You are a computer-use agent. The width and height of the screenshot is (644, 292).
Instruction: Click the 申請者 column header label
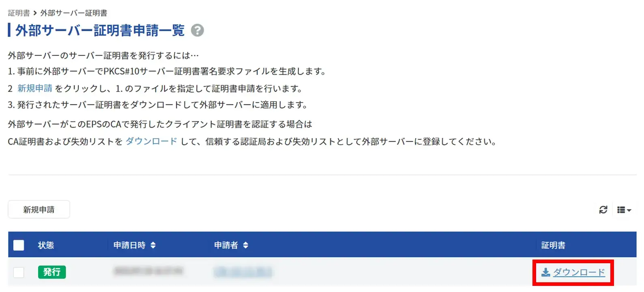[x=226, y=245]
